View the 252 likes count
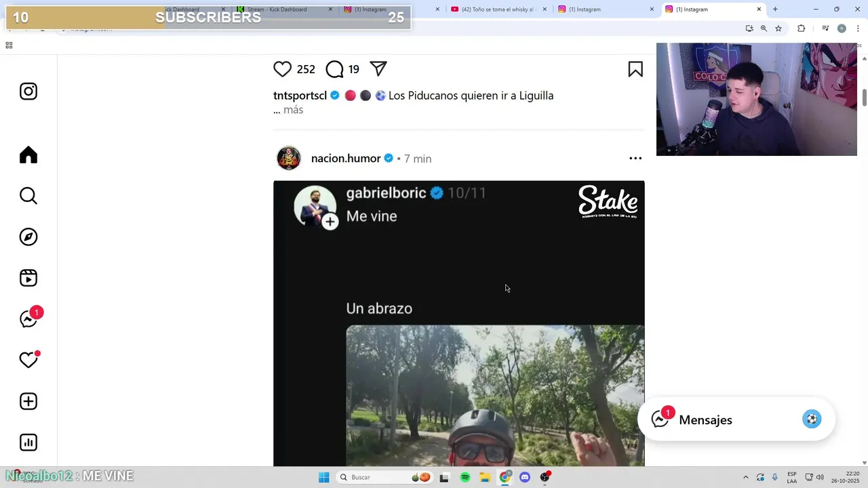Screen dimensions: 868x488 (x=306, y=69)
